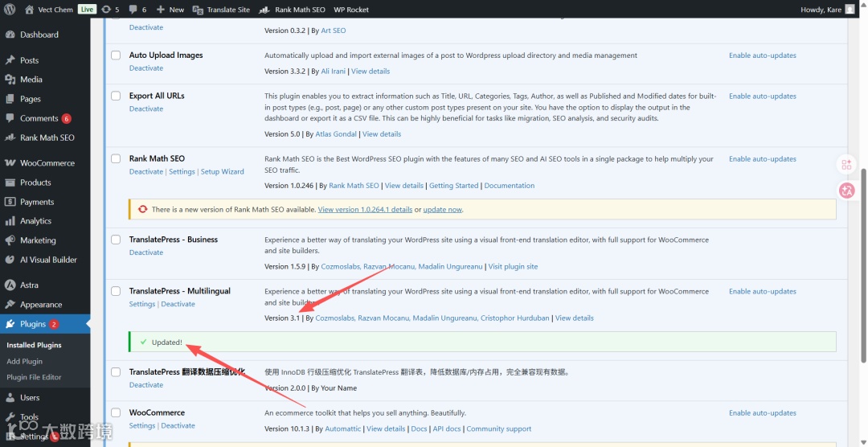Open comments bubble icon in admin bar

133,10
